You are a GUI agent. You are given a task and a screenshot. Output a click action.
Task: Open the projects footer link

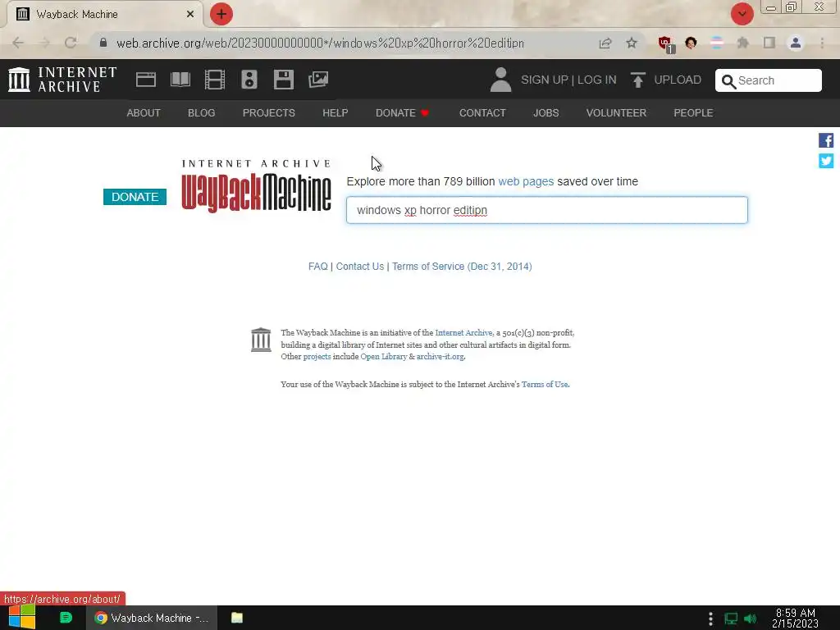click(x=317, y=356)
